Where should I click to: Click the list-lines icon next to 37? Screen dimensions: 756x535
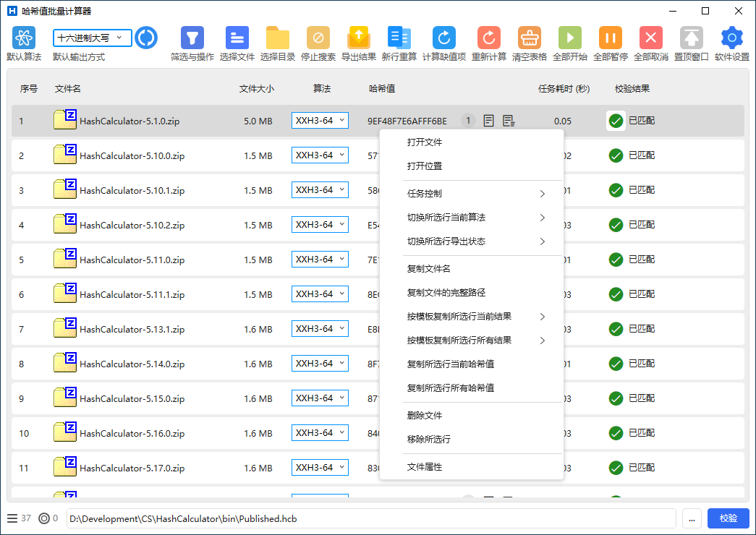coord(12,518)
